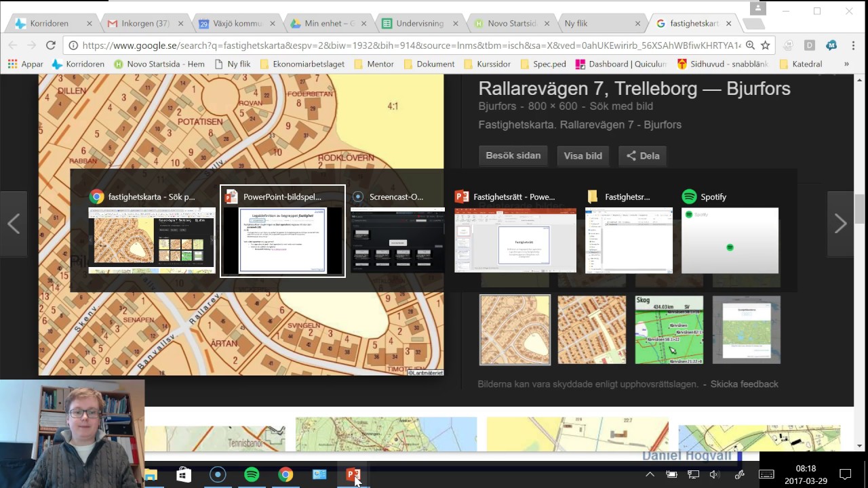Screen dimensions: 868x488
Task: Click the zoom magnifier icon in address bar
Action: tap(750, 45)
